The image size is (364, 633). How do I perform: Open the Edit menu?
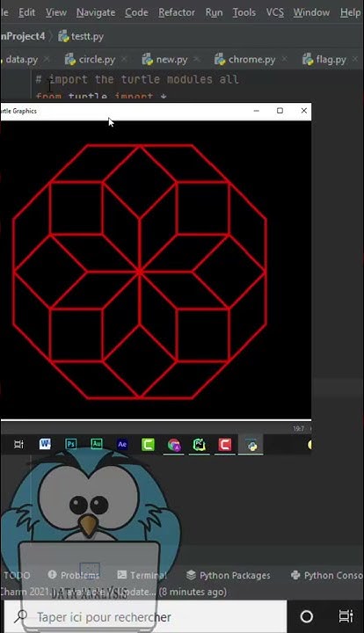[x=26, y=12]
